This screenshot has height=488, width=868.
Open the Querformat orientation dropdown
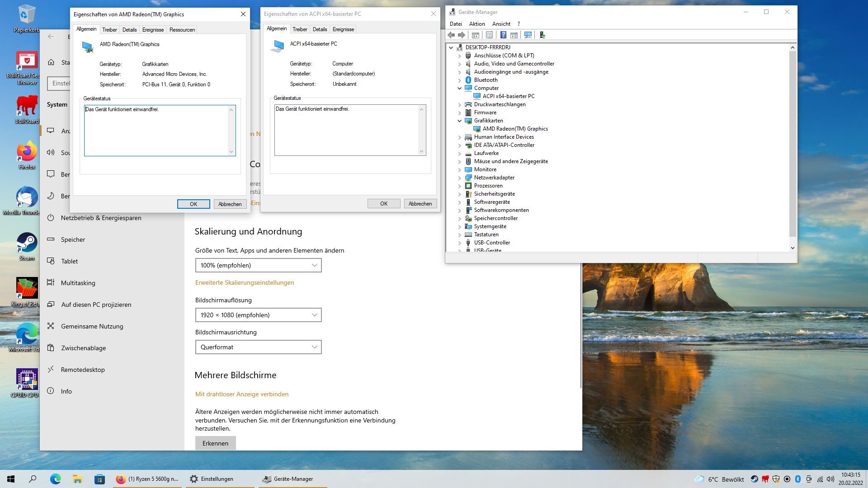click(258, 347)
